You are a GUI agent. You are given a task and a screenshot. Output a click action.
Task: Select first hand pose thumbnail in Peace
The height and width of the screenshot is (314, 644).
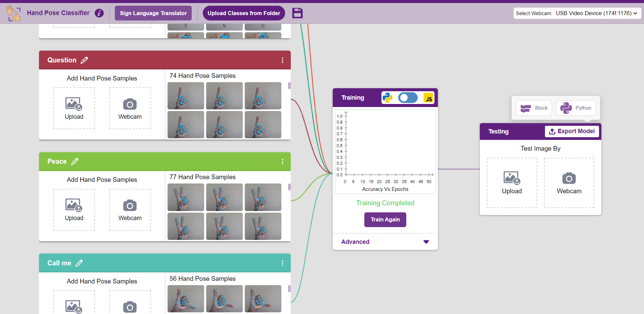(186, 197)
